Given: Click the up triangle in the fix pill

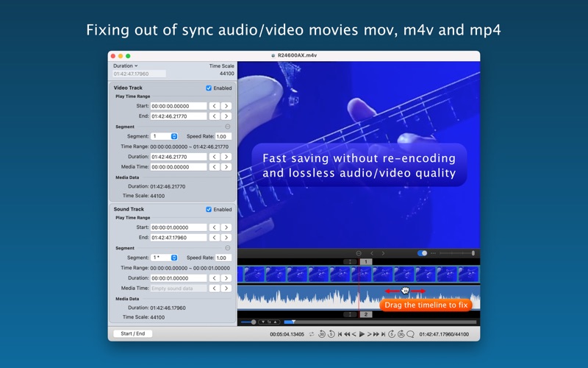Looking at the screenshot, I should click(275, 322).
